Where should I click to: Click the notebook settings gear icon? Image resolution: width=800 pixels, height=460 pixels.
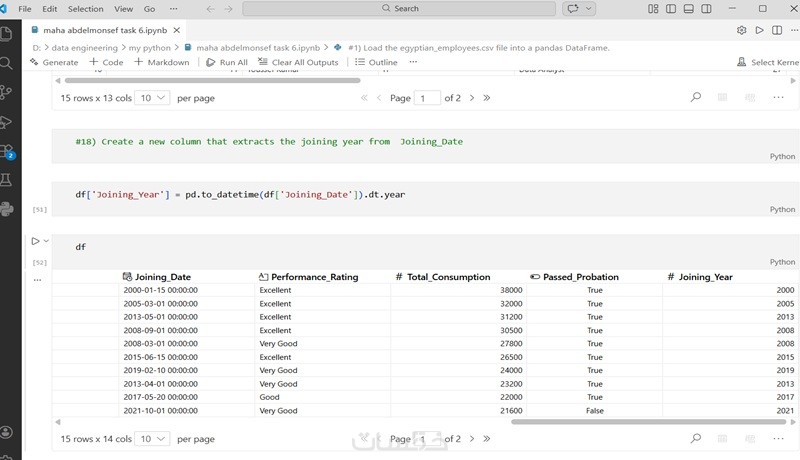pos(741,30)
